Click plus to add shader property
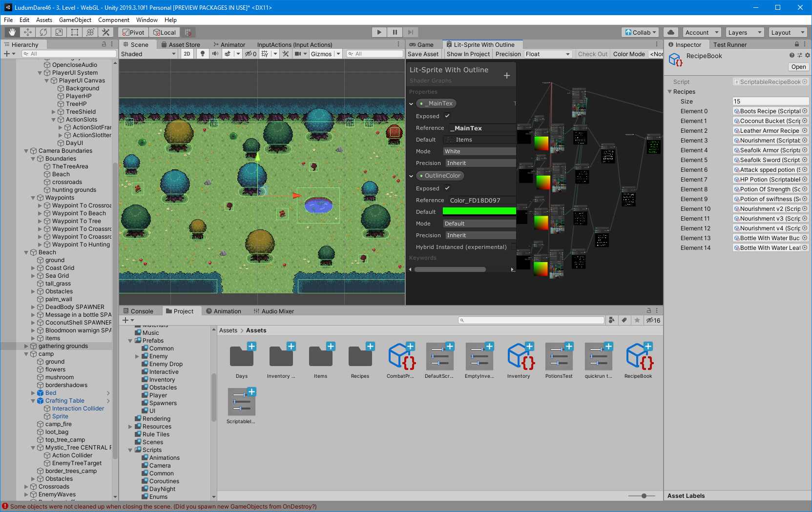The image size is (812, 512). 507,76
